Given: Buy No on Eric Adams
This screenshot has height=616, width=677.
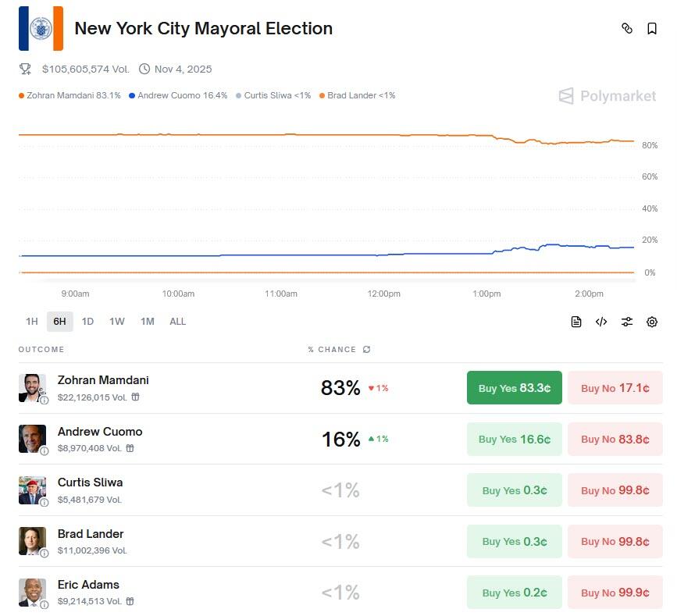Looking at the screenshot, I should pyautogui.click(x=615, y=593).
